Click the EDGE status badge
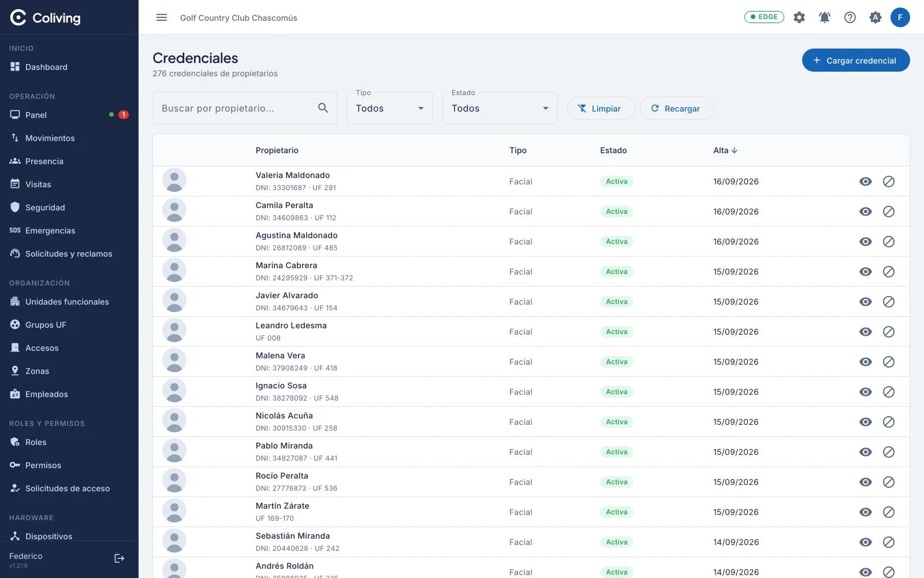 click(764, 17)
